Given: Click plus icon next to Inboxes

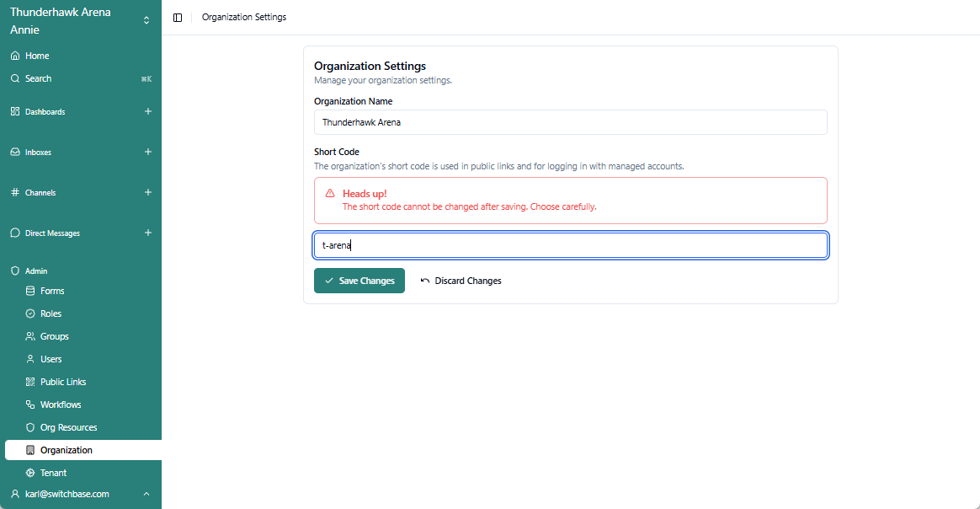Looking at the screenshot, I should pyautogui.click(x=148, y=152).
